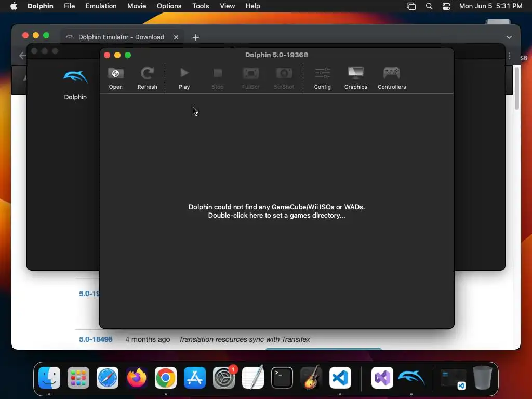Open Terminal from the dock
532x399 pixels.
[282, 378]
